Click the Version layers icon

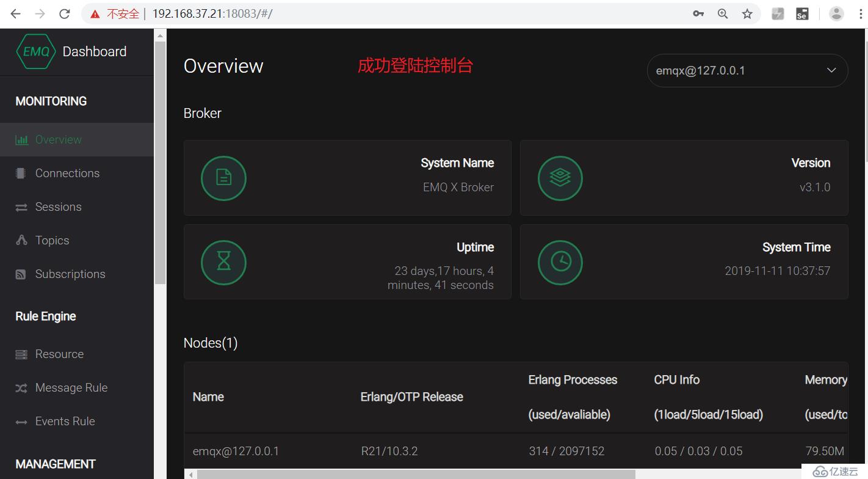[560, 178]
